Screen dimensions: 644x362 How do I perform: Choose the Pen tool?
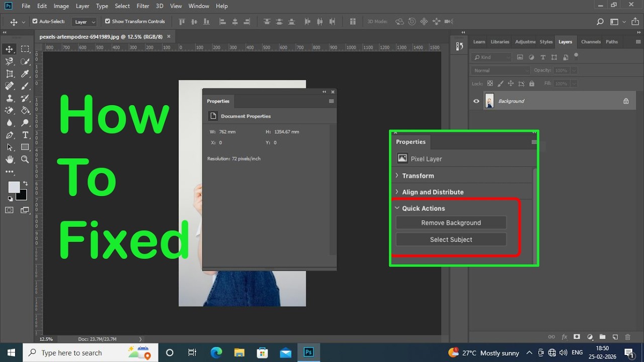(10, 135)
